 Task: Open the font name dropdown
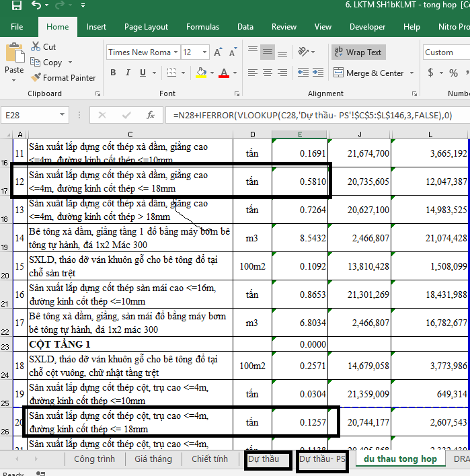175,52
